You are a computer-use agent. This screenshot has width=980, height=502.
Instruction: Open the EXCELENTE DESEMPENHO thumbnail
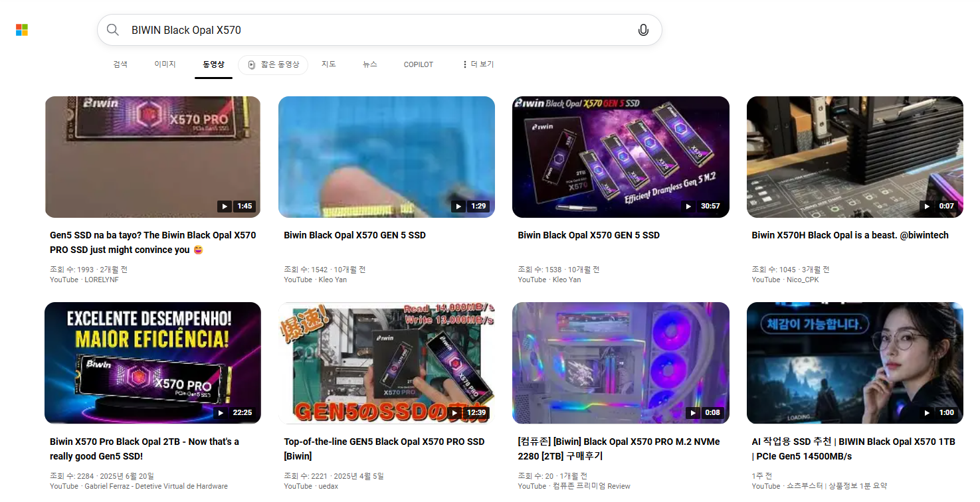153,363
